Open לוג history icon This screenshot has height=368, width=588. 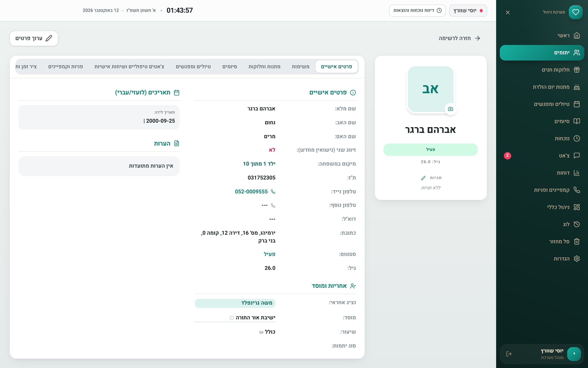tap(577, 224)
